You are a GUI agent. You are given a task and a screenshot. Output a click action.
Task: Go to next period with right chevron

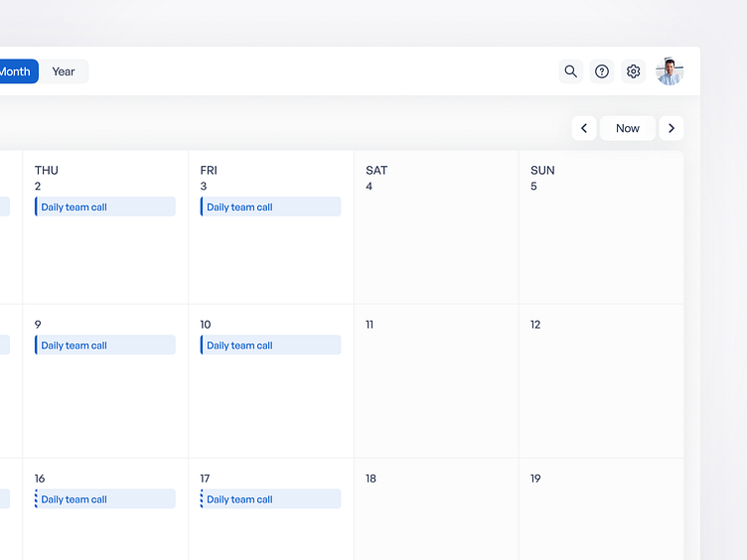point(672,128)
